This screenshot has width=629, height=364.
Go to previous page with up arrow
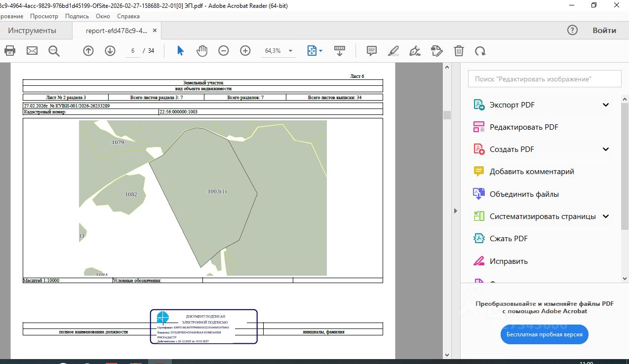[x=88, y=51]
